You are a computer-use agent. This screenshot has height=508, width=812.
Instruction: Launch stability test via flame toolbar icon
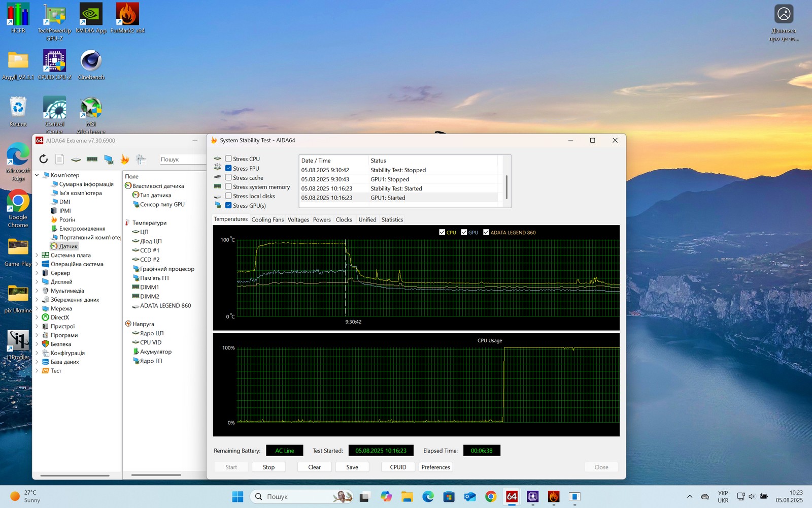[125, 159]
